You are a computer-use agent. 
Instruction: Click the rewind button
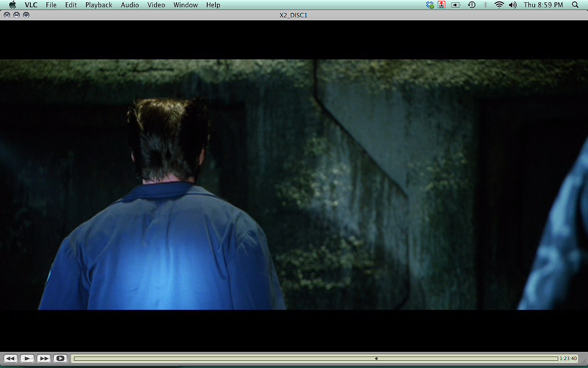11,358
